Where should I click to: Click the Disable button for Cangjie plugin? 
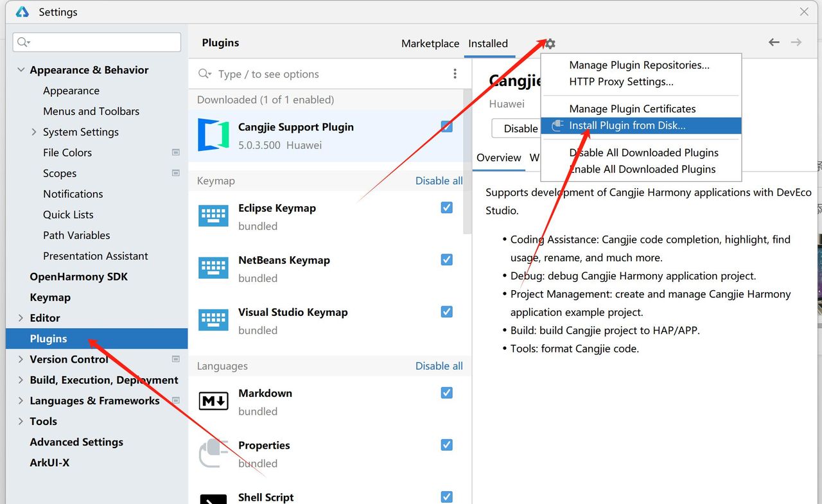coord(516,128)
